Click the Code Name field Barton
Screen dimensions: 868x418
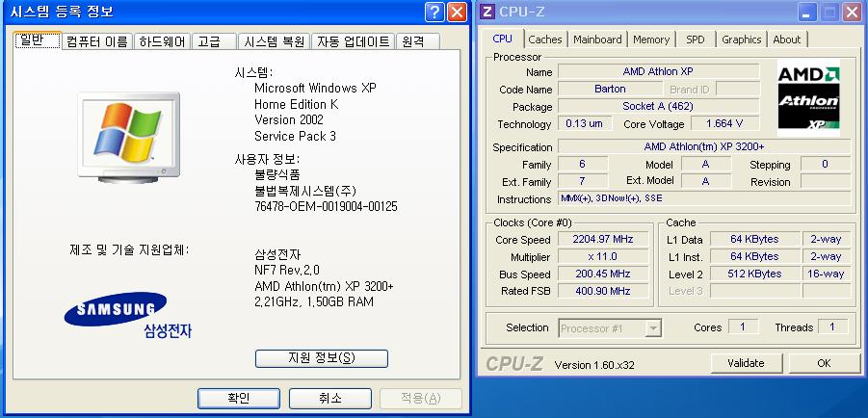pos(610,89)
